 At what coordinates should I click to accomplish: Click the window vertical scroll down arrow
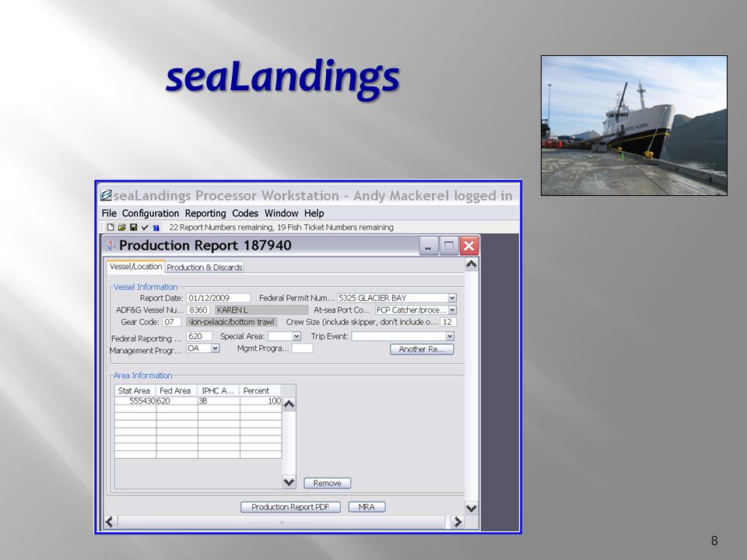pos(472,508)
